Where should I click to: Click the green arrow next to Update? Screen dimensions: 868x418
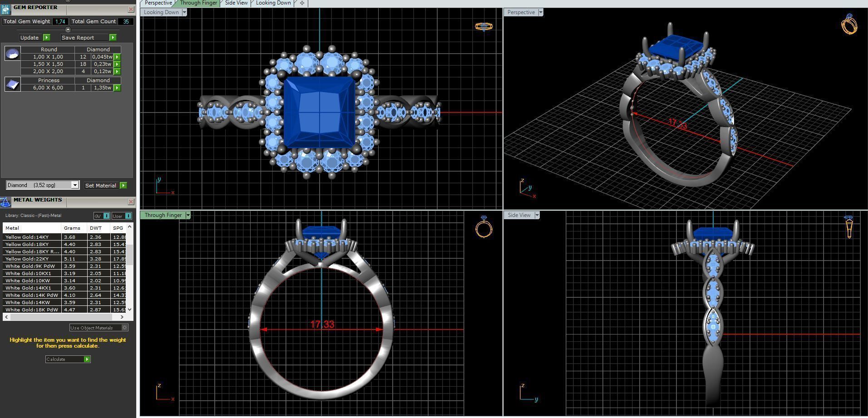point(46,38)
